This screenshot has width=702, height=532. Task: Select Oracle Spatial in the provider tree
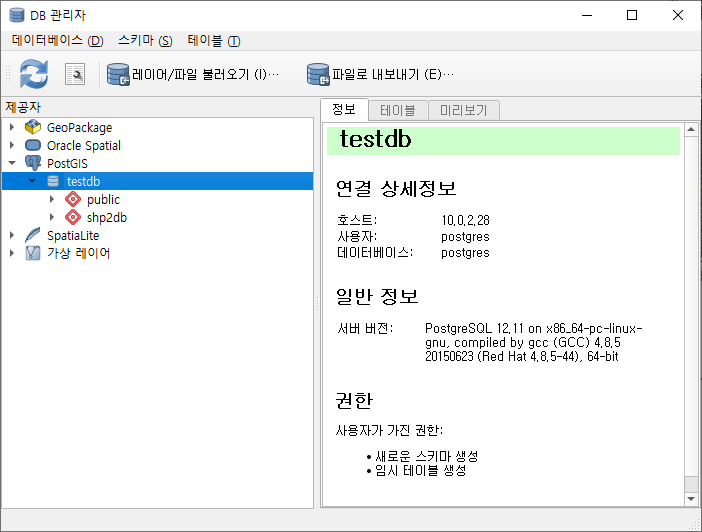tap(84, 146)
